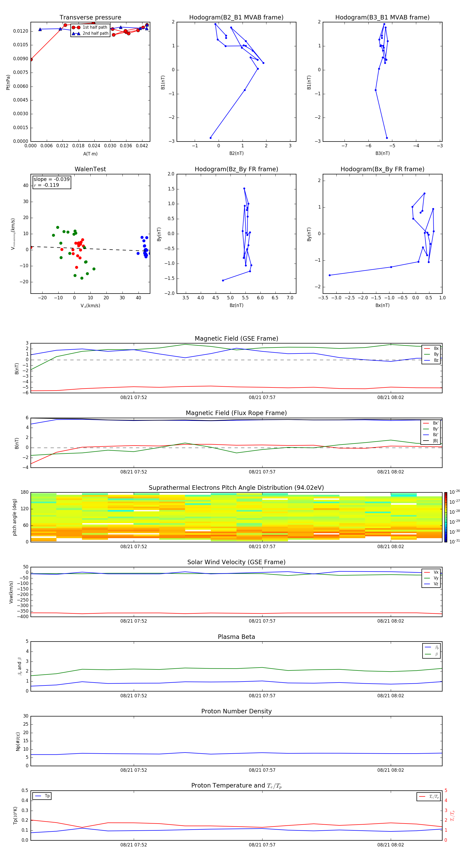Click the 'Solar Wind Velocity (GSE Frame)' title
473x868 pixels.
click(236, 562)
